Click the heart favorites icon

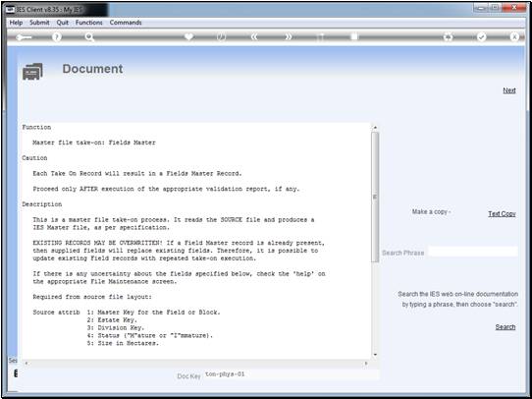click(x=188, y=36)
